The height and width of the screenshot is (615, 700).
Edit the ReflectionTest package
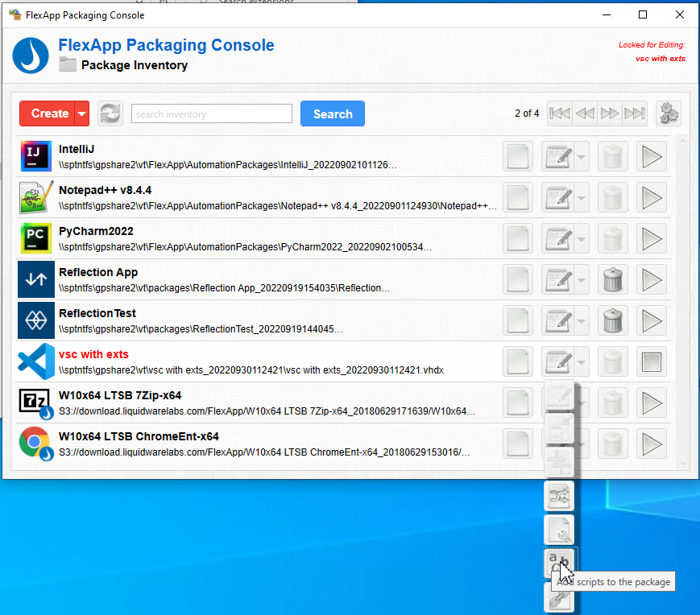558,320
